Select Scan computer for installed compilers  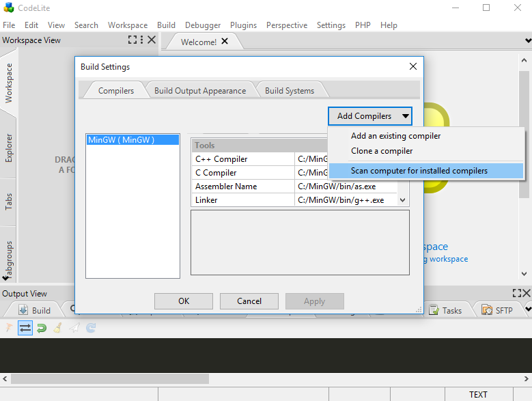click(426, 171)
